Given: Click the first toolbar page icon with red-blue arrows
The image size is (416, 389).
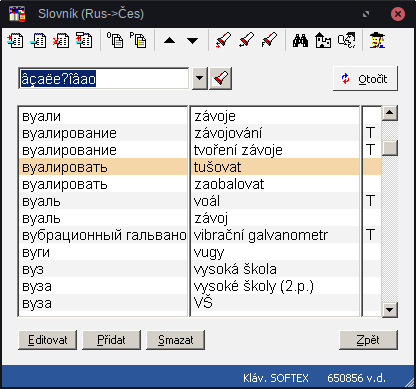Looking at the screenshot, I should [15, 40].
